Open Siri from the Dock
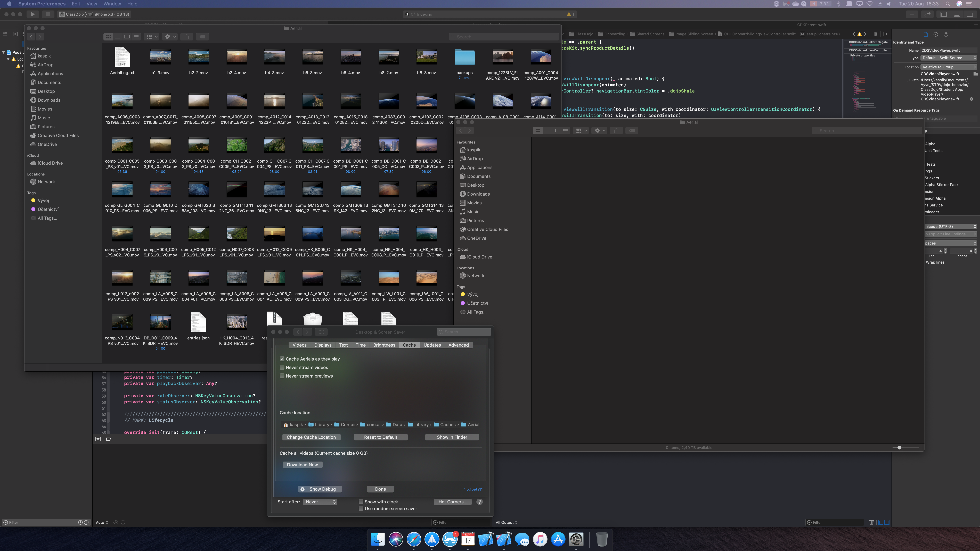 (396, 539)
